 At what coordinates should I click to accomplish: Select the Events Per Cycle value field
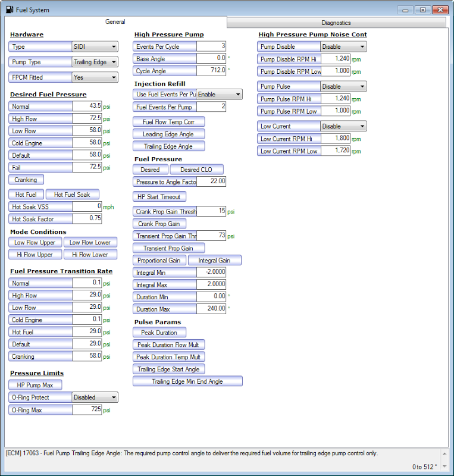211,46
